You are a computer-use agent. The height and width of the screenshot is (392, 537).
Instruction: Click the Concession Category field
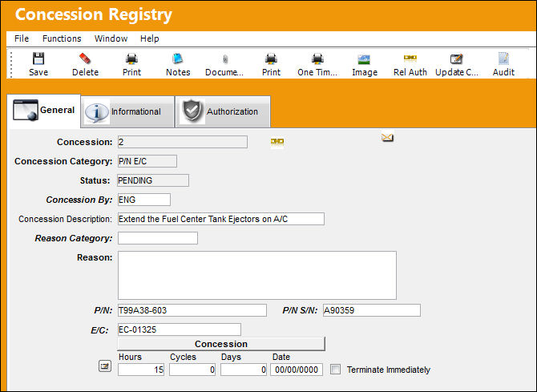pyautogui.click(x=147, y=161)
